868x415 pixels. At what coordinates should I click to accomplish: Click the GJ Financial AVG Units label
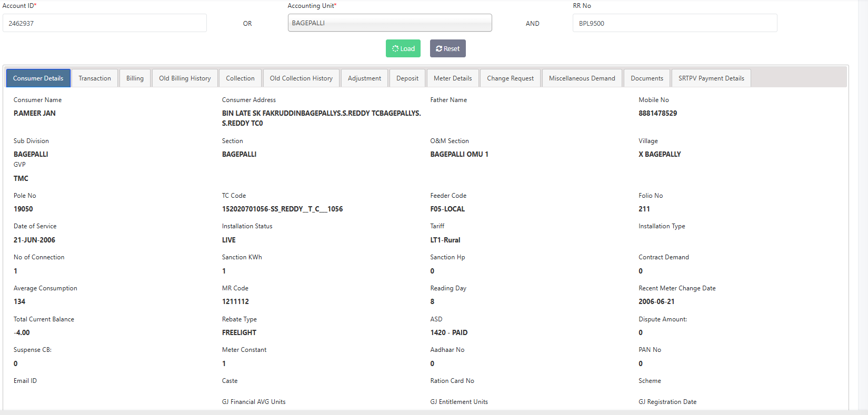(x=254, y=402)
